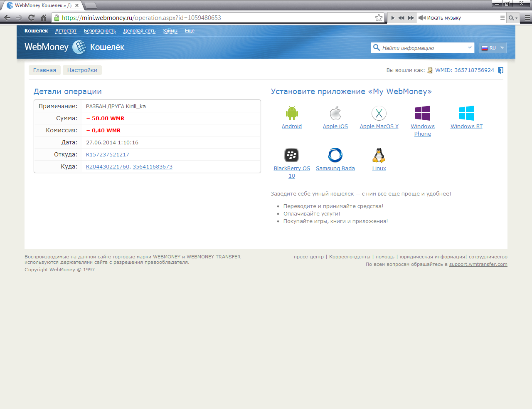The width and height of the screenshot is (532, 409).
Task: Close the WebMoney Кошелёк browser tab
Action: pyautogui.click(x=77, y=5)
